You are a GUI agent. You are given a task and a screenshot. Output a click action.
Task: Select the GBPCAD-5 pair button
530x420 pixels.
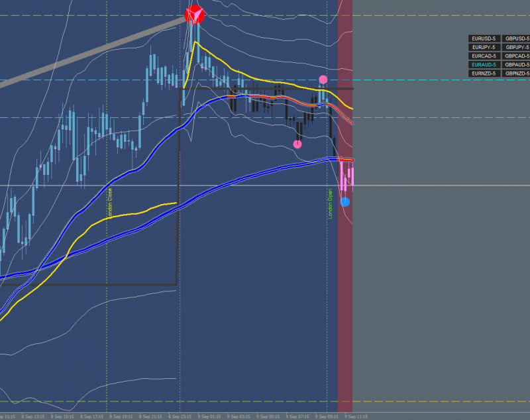click(516, 56)
